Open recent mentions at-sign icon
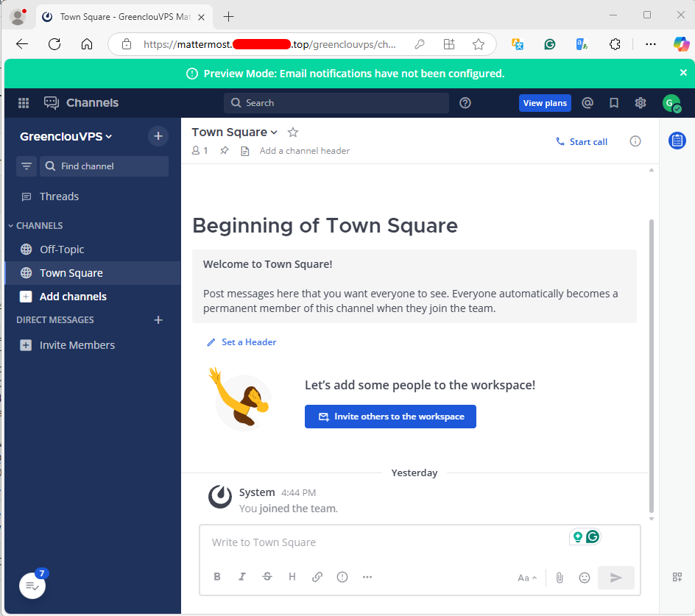This screenshot has height=616, width=695. click(x=588, y=103)
